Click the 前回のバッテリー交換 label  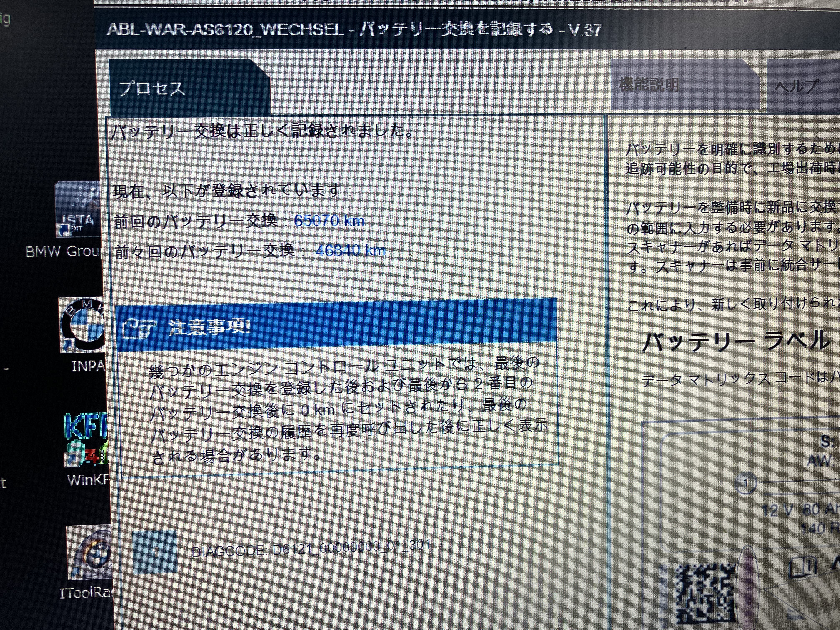point(196,221)
